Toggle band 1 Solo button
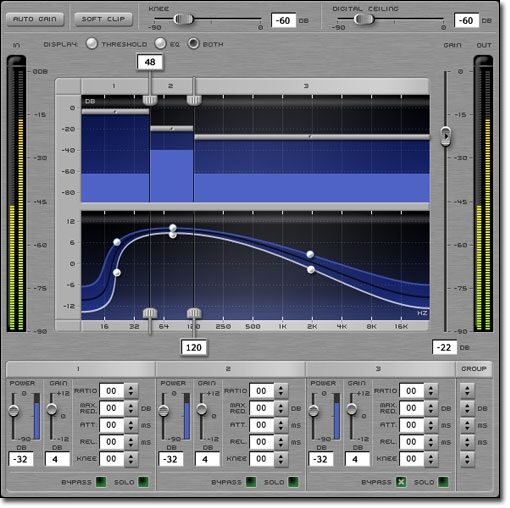The width and height of the screenshot is (510, 508). tap(143, 482)
